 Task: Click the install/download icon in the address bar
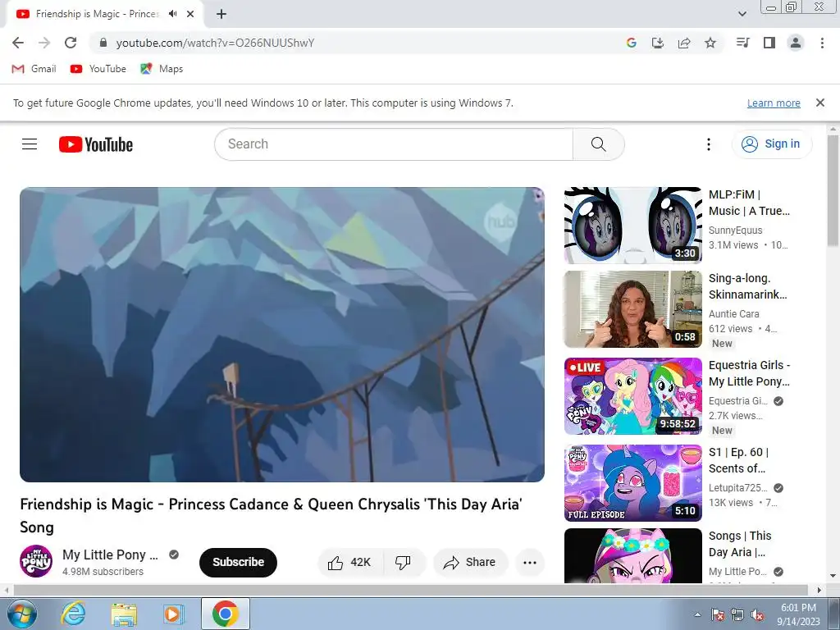pyautogui.click(x=658, y=43)
